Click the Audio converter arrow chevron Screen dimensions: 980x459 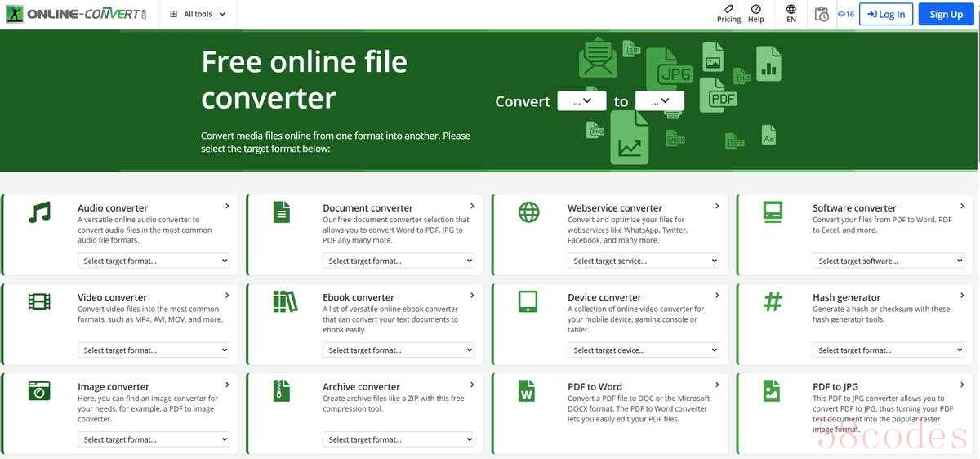pyautogui.click(x=227, y=206)
